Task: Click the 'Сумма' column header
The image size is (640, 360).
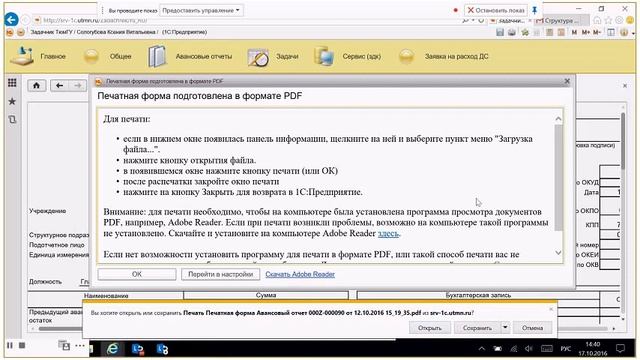Action: [x=266, y=295]
